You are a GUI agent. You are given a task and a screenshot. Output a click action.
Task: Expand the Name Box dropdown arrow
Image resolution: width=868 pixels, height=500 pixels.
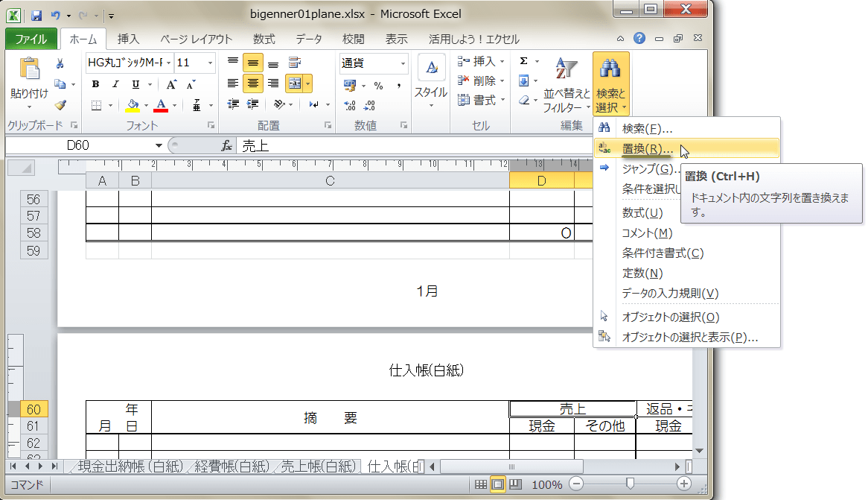[159, 145]
